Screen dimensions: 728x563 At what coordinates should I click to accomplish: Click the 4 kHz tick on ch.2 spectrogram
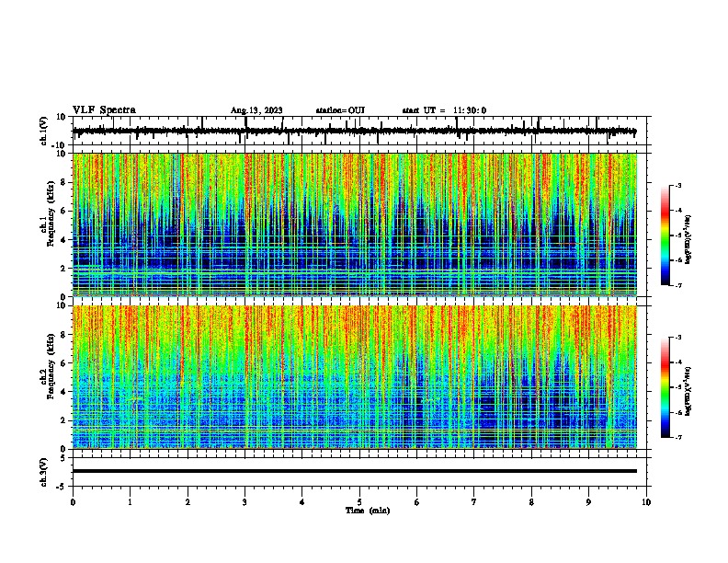tap(63, 392)
